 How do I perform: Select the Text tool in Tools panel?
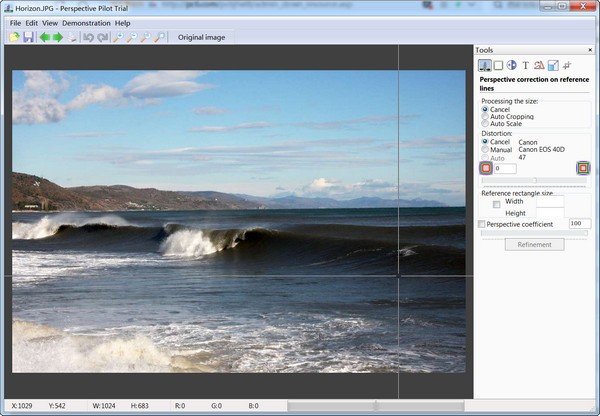[x=525, y=65]
